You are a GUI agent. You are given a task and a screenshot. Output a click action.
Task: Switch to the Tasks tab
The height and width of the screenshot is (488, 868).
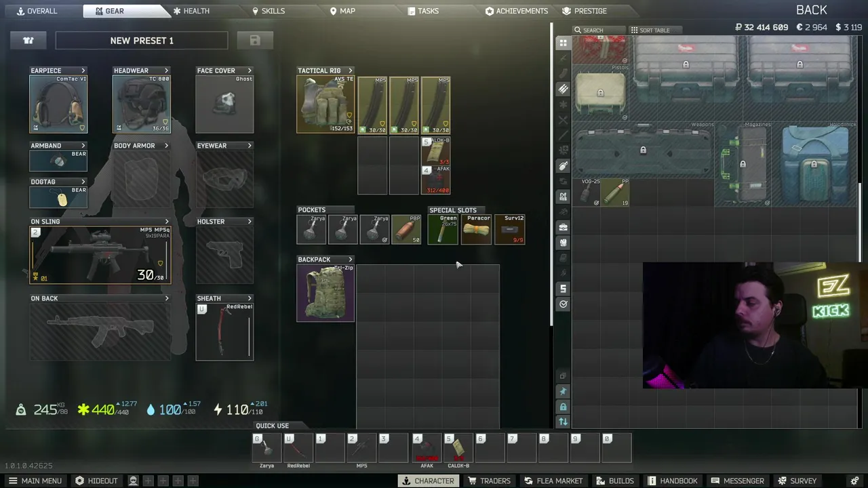[x=423, y=11]
